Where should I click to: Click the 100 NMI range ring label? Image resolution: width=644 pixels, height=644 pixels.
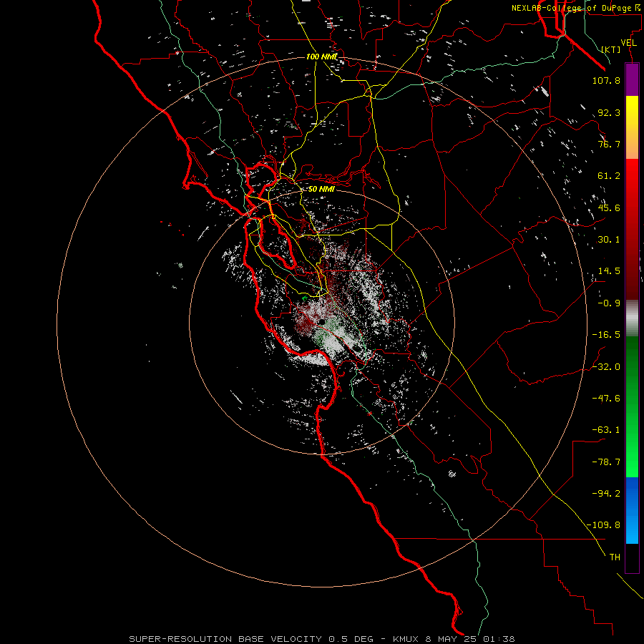pos(321,57)
